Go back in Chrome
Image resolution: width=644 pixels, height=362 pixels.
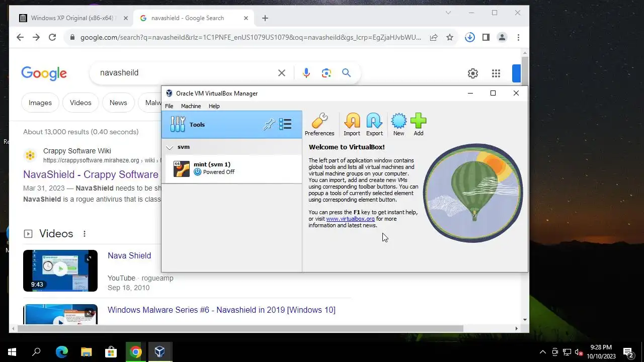[20, 37]
